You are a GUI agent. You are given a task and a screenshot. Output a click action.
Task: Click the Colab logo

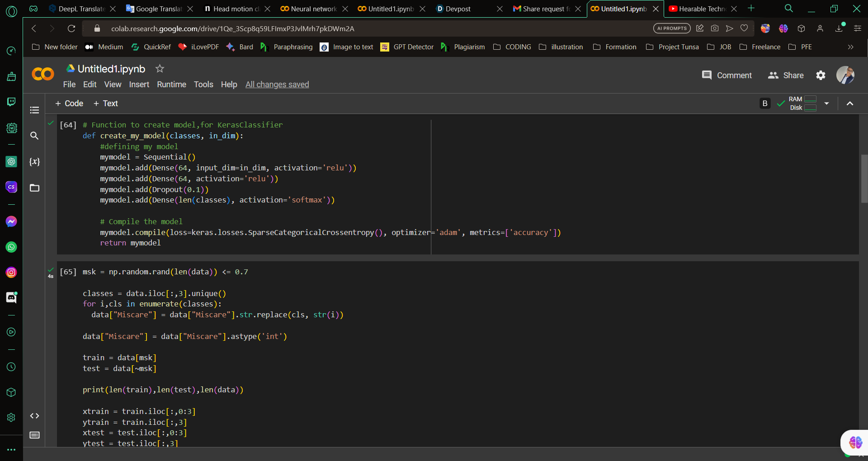pos(43,74)
